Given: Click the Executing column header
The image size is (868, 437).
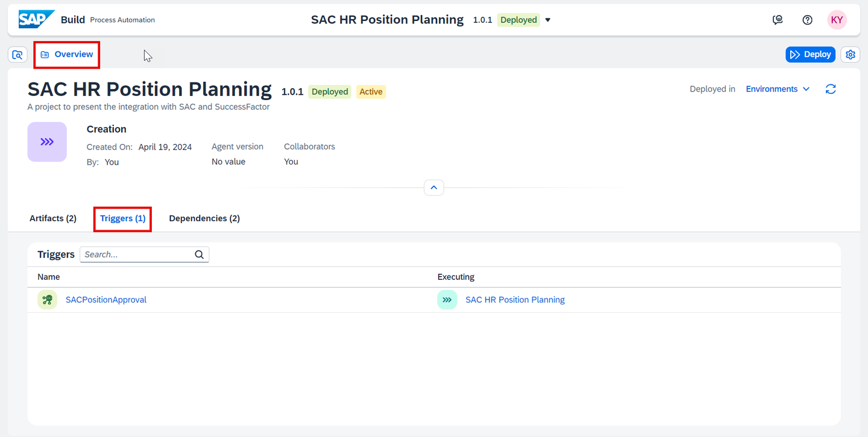Looking at the screenshot, I should pyautogui.click(x=456, y=277).
